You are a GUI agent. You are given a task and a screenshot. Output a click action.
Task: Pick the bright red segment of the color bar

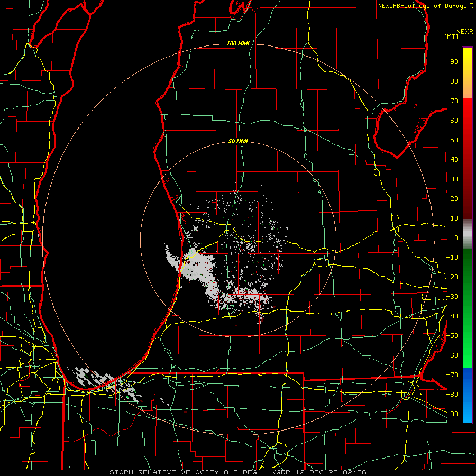[467, 109]
